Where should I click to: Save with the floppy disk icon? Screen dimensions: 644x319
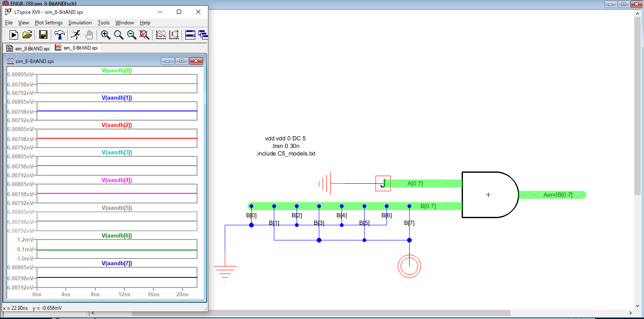[43, 35]
